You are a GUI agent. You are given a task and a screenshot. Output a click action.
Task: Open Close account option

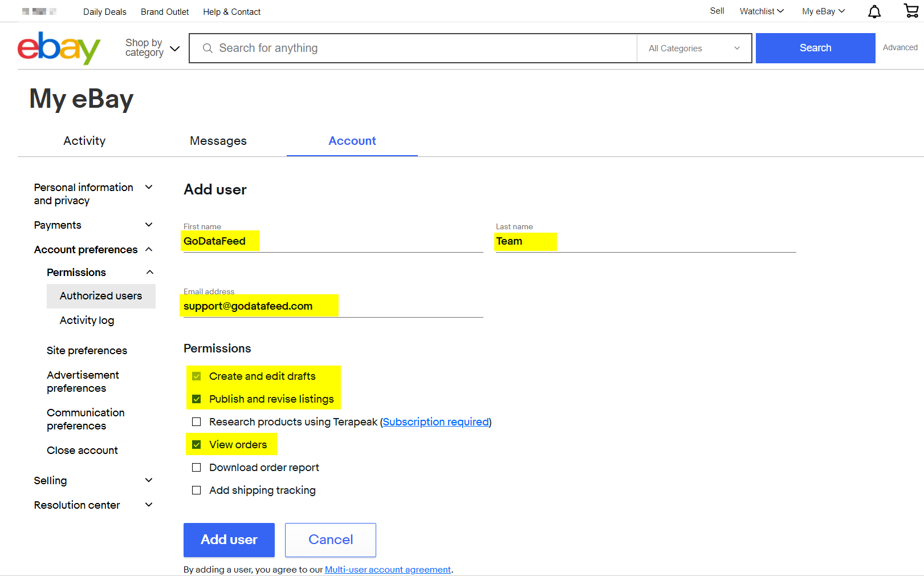tap(82, 451)
